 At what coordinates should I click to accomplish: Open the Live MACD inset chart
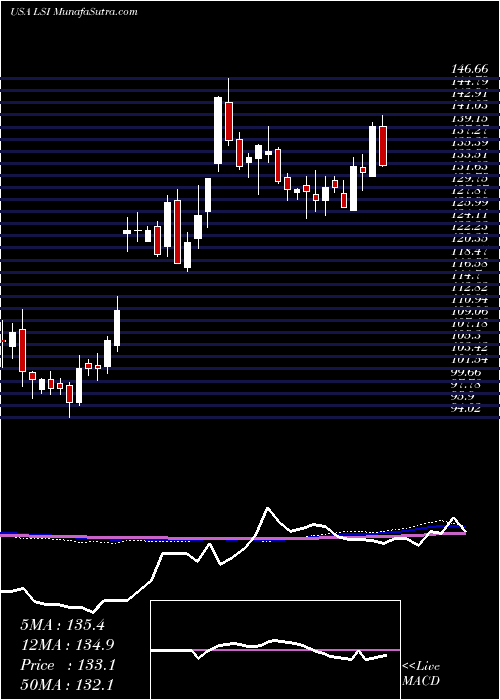(275, 650)
